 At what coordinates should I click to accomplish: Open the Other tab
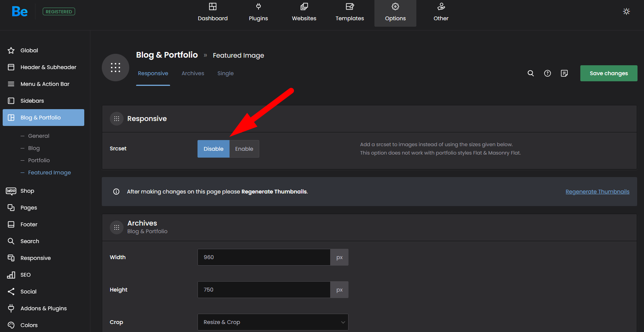(x=441, y=12)
